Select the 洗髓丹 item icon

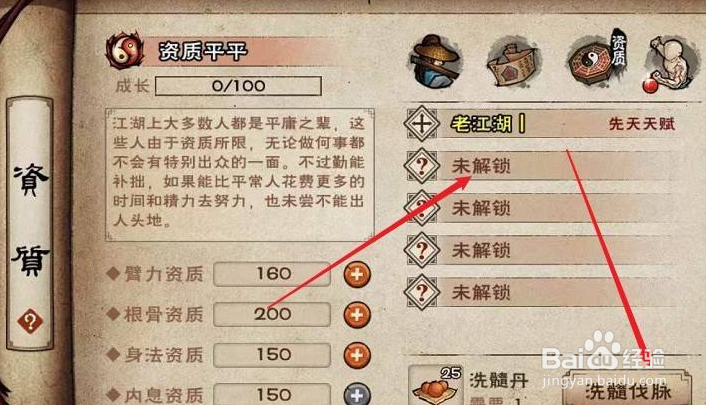coord(436,386)
